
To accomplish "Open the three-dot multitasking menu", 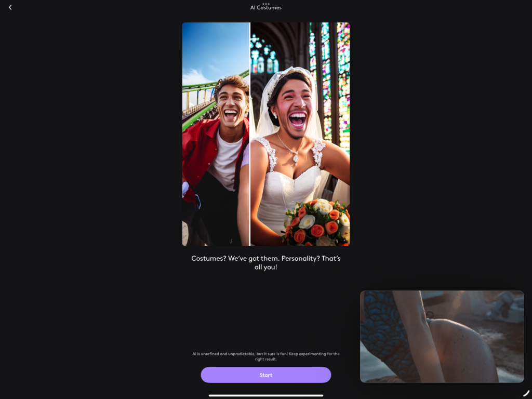I will (266, 4).
